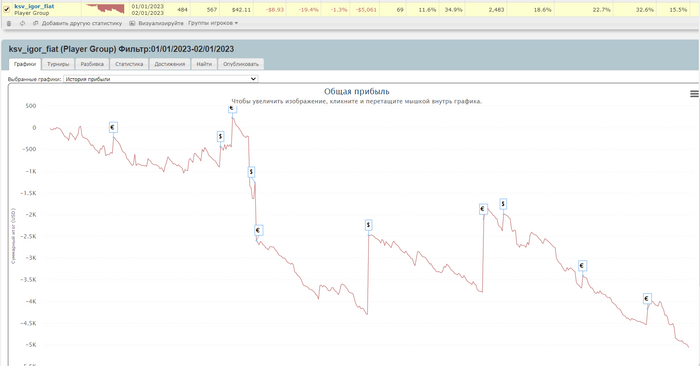Toggle the ksv_igor_fiat row checkbox
The image size is (700, 366).
point(7,9)
